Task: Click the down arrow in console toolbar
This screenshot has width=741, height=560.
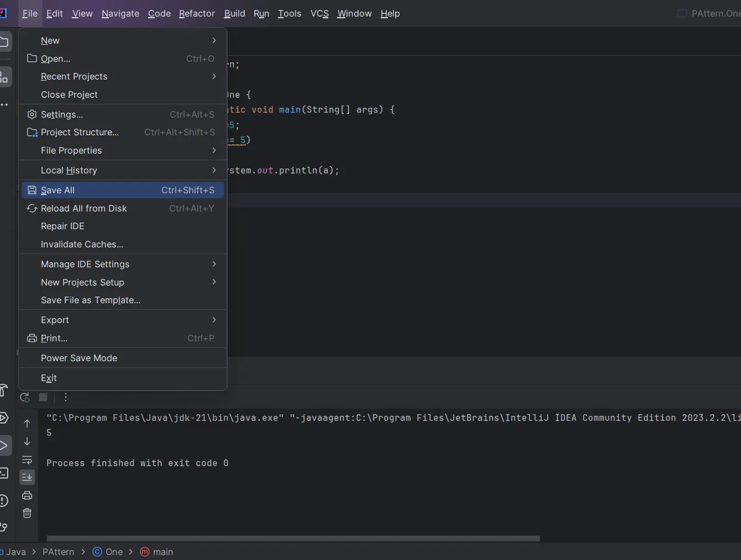Action: coord(27,442)
